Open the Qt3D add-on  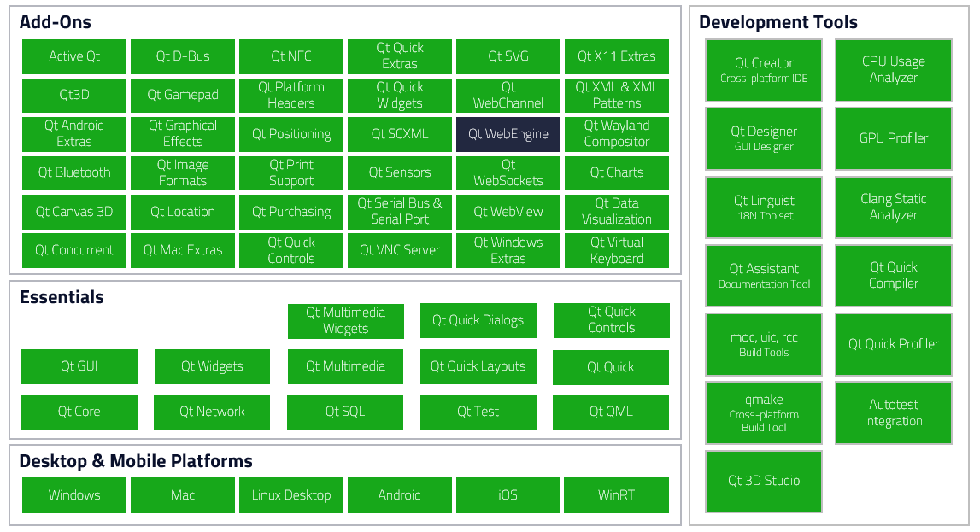coord(74,95)
